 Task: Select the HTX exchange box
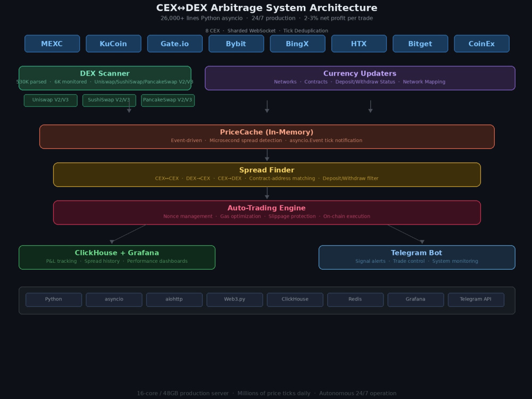pyautogui.click(x=359, y=44)
